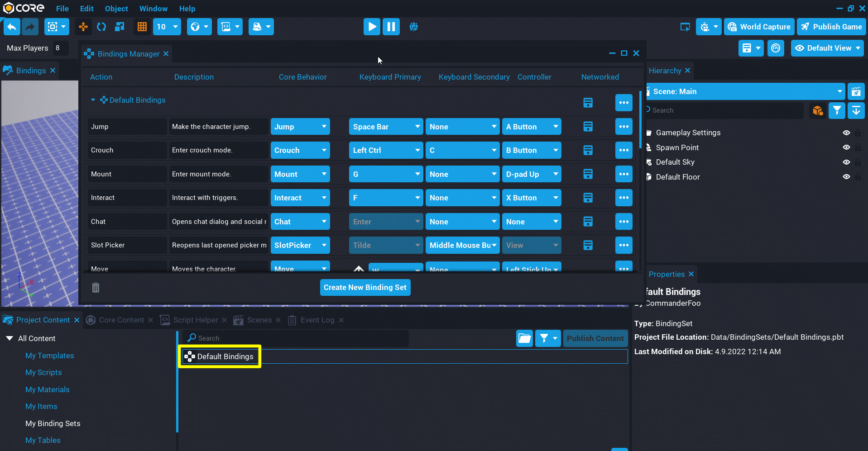Toggle visibility eye for Default Floor

tap(846, 177)
